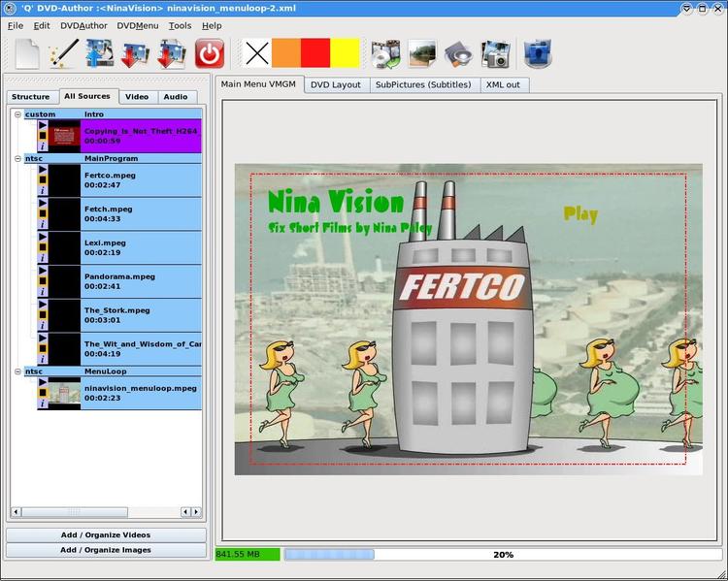Screen dimensions: 728x581
Task: Select the Lexi.mpeg file name
Action: pyautogui.click(x=105, y=242)
